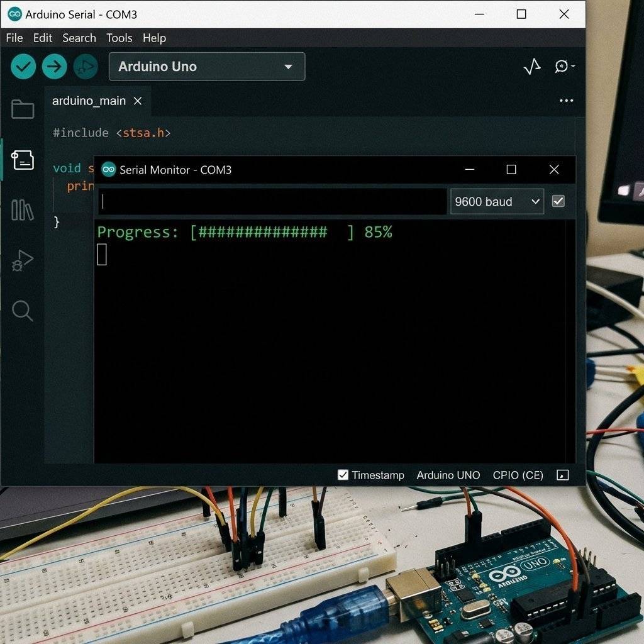This screenshot has width=644, height=644.
Task: Open the Search sidebar icon
Action: pos(23,311)
